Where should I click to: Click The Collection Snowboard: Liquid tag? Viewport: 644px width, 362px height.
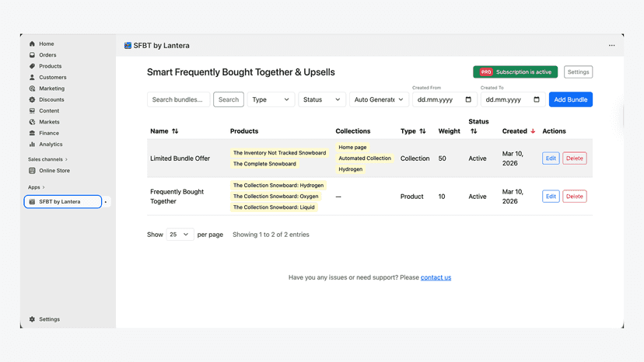click(x=274, y=207)
